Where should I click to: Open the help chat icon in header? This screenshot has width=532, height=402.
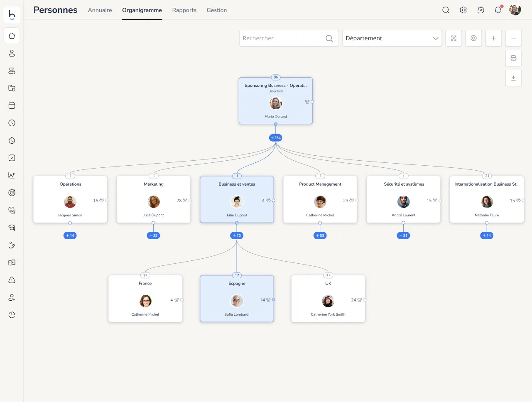(481, 10)
